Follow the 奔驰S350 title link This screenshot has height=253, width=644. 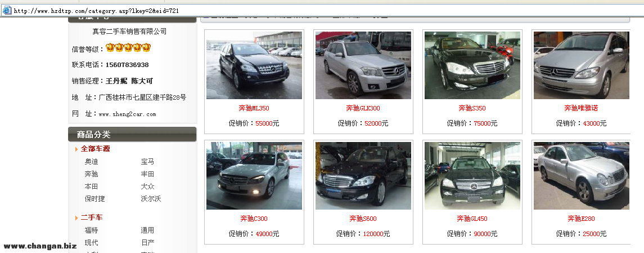tap(472, 108)
